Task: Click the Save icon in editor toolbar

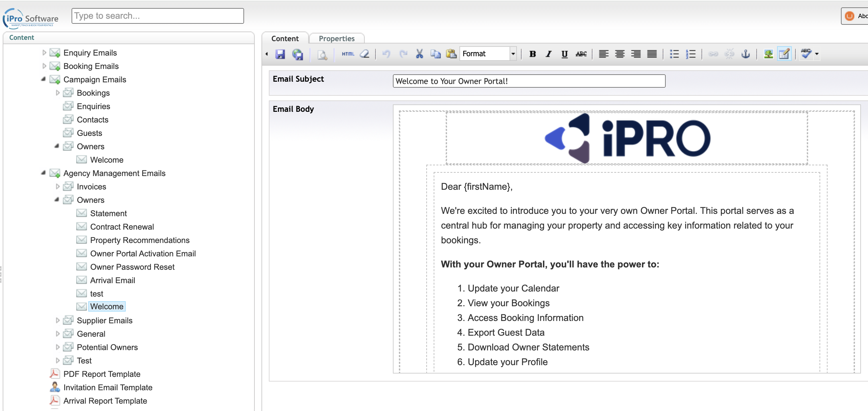Action: 280,54
